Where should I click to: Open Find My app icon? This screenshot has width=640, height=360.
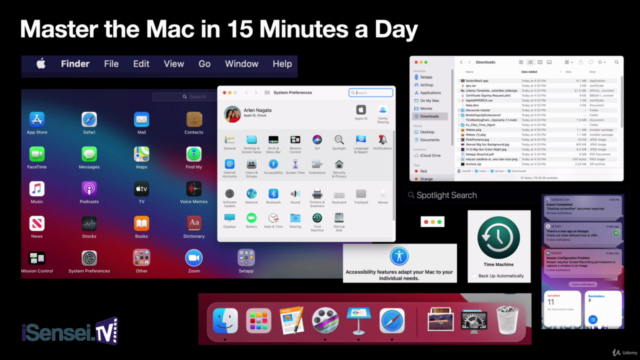[x=193, y=154]
